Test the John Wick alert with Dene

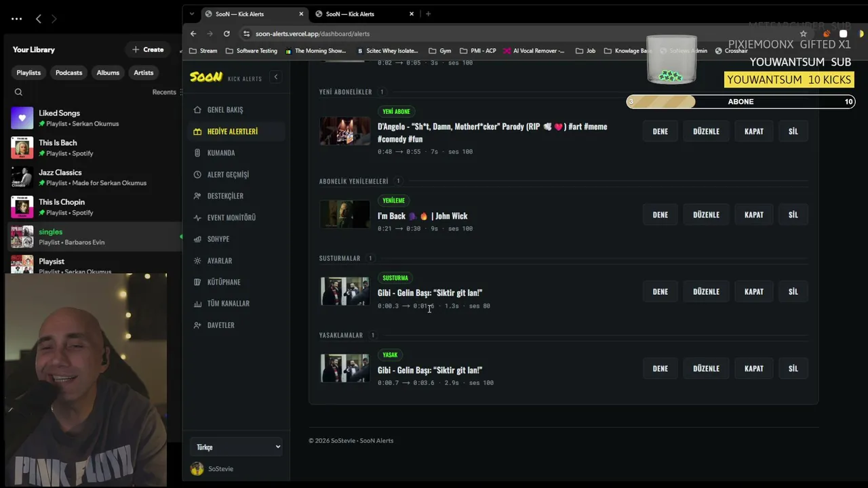[x=660, y=215]
